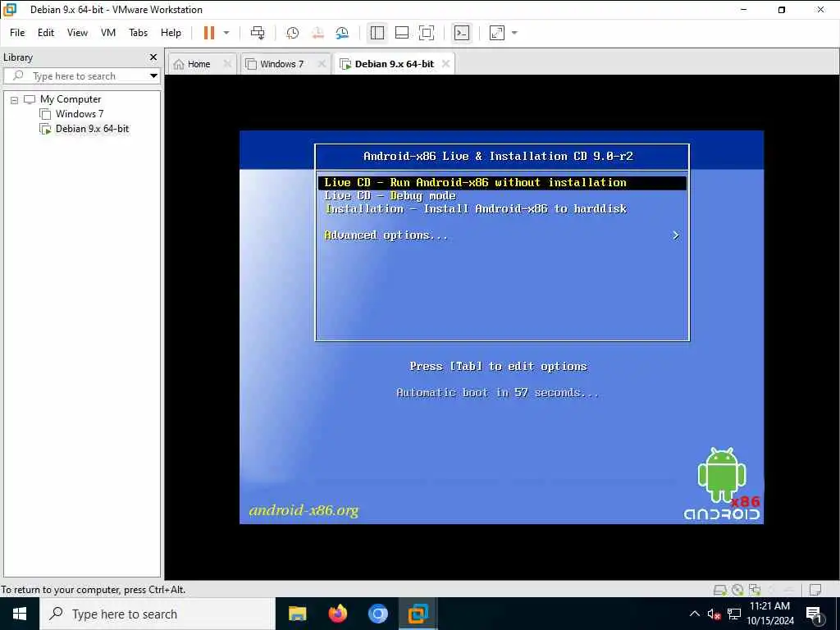This screenshot has width=840, height=630.
Task: Open the Help menu
Action: pyautogui.click(x=171, y=33)
